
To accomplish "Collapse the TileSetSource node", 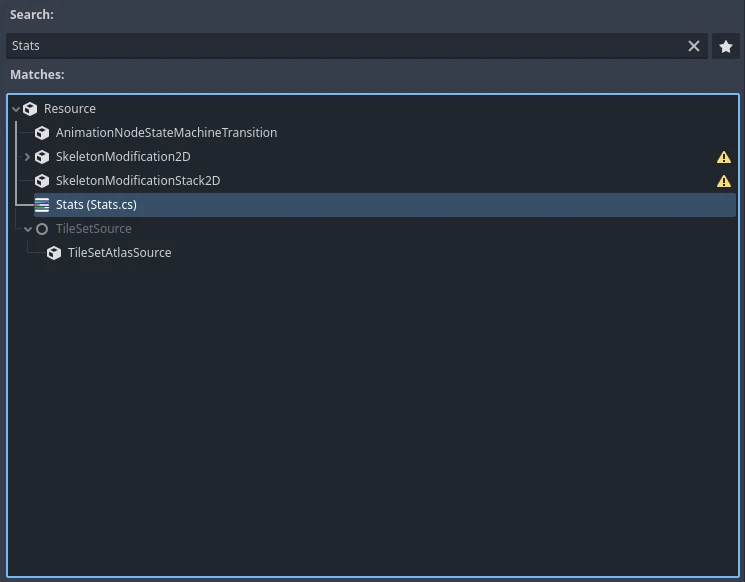I will click(28, 229).
